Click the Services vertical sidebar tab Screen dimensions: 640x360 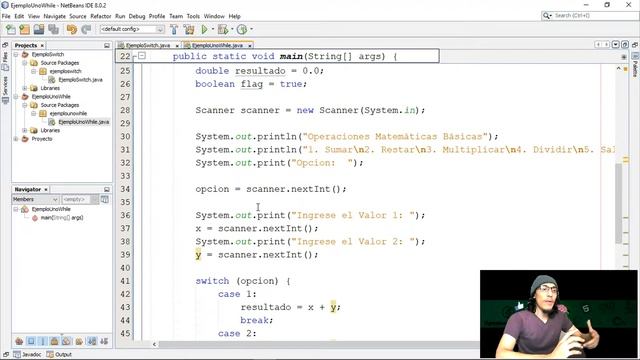point(5,90)
